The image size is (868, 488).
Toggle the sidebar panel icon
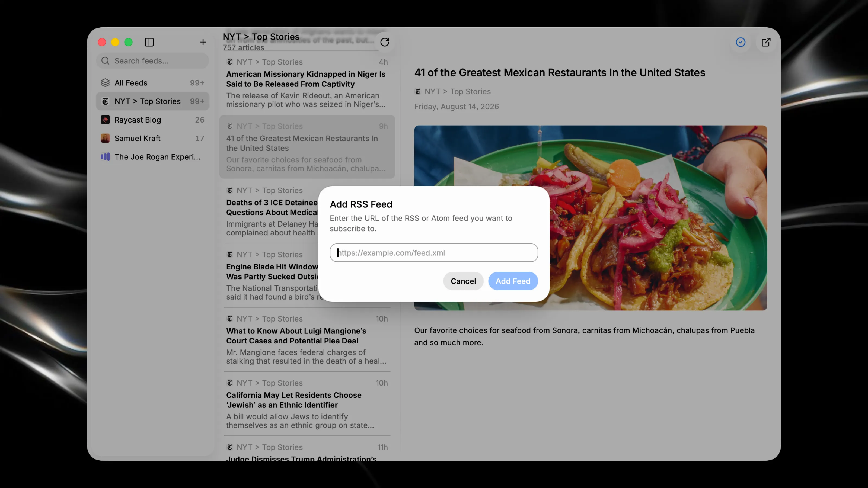[149, 42]
